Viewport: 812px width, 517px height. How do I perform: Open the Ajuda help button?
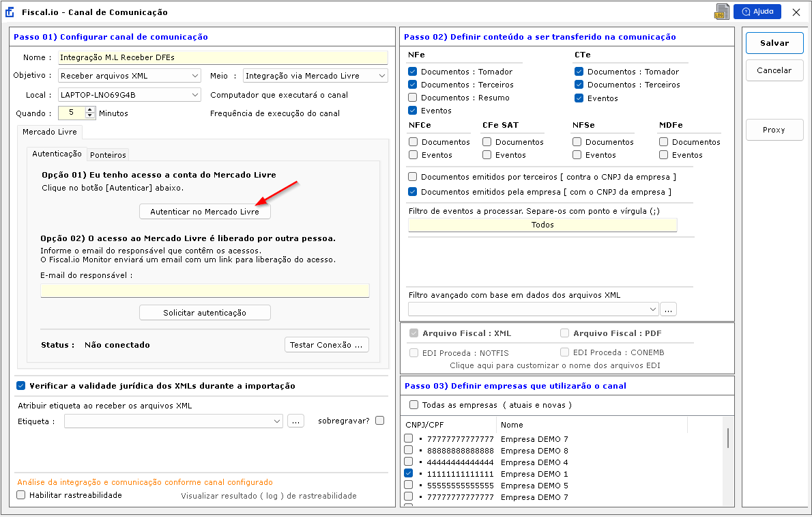[x=757, y=12]
